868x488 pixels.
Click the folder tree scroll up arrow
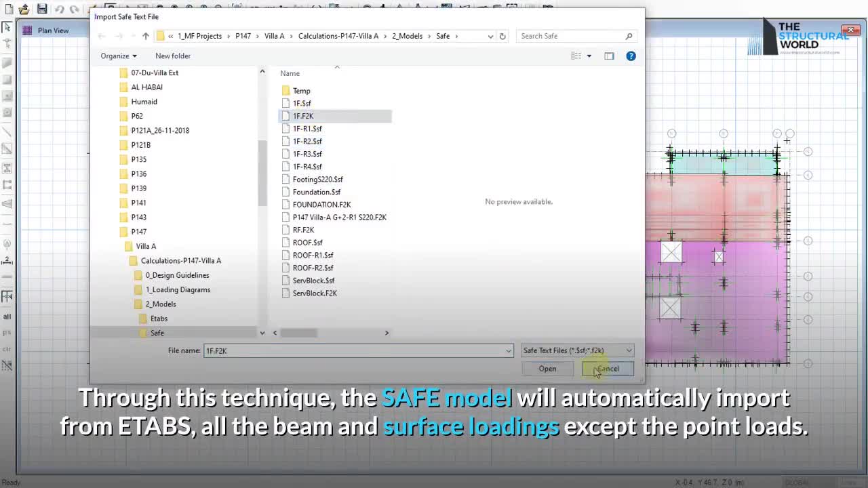[x=262, y=71]
